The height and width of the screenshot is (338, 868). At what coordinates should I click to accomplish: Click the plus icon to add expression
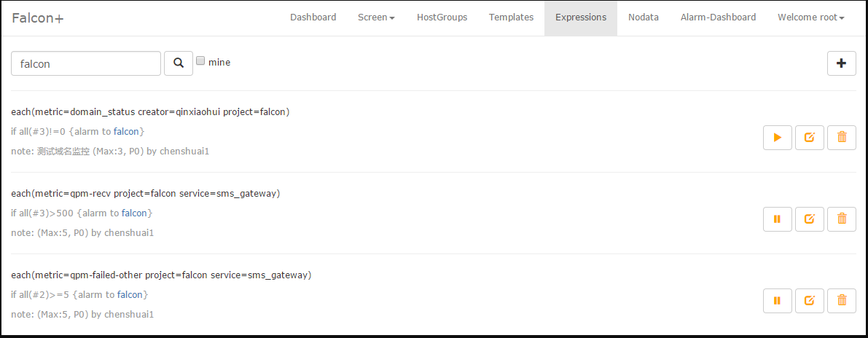(841, 63)
